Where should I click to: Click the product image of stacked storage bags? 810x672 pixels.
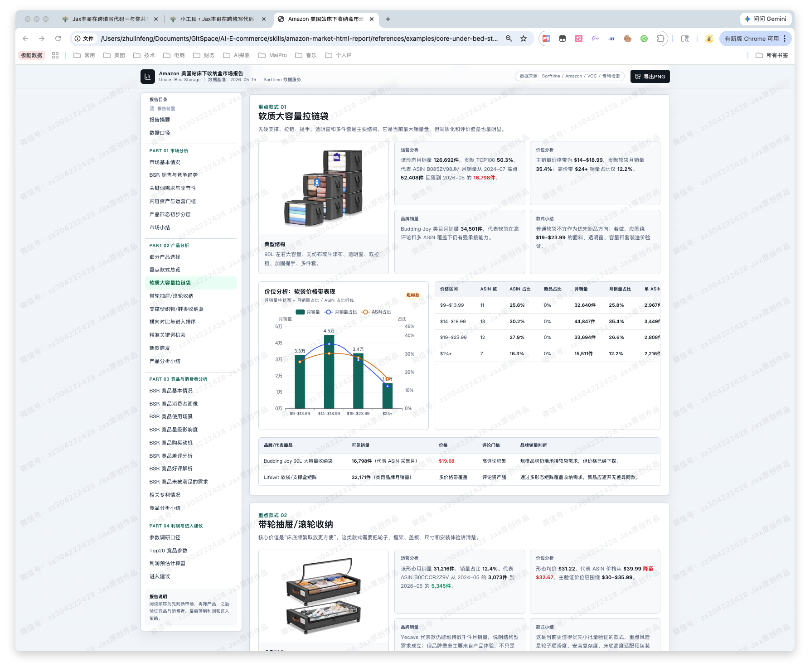pyautogui.click(x=324, y=188)
